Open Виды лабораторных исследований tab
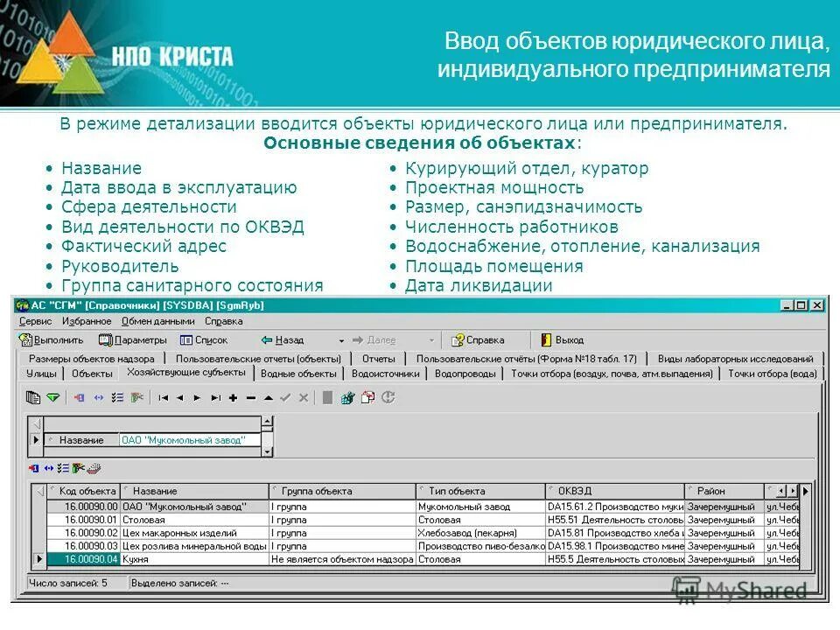The image size is (840, 630). (x=736, y=359)
